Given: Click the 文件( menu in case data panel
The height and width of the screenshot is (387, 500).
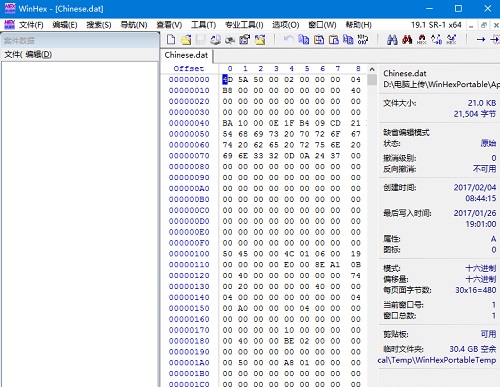Looking at the screenshot, I should (x=13, y=54).
